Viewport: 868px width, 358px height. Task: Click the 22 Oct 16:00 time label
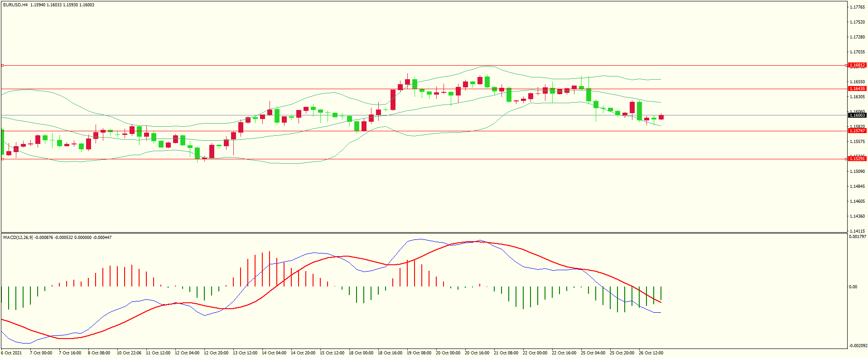(x=564, y=353)
